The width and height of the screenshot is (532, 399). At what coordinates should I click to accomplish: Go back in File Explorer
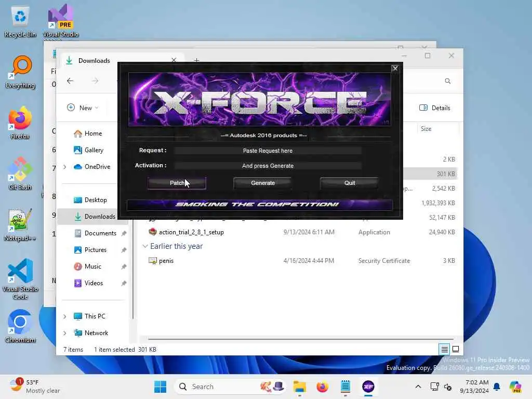[70, 81]
